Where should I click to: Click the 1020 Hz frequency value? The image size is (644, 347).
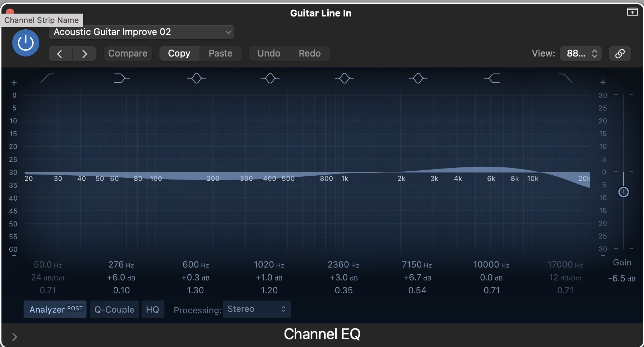[269, 265]
